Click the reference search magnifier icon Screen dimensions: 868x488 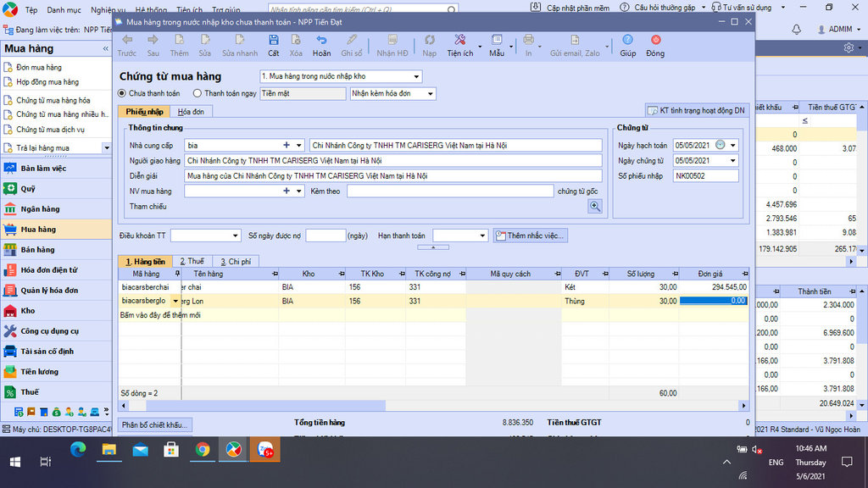point(595,207)
